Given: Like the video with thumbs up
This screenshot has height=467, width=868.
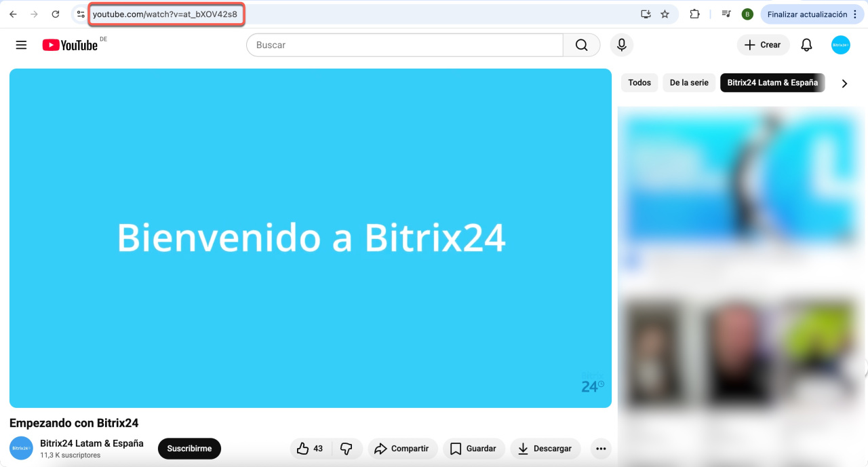Looking at the screenshot, I should click(x=310, y=449).
